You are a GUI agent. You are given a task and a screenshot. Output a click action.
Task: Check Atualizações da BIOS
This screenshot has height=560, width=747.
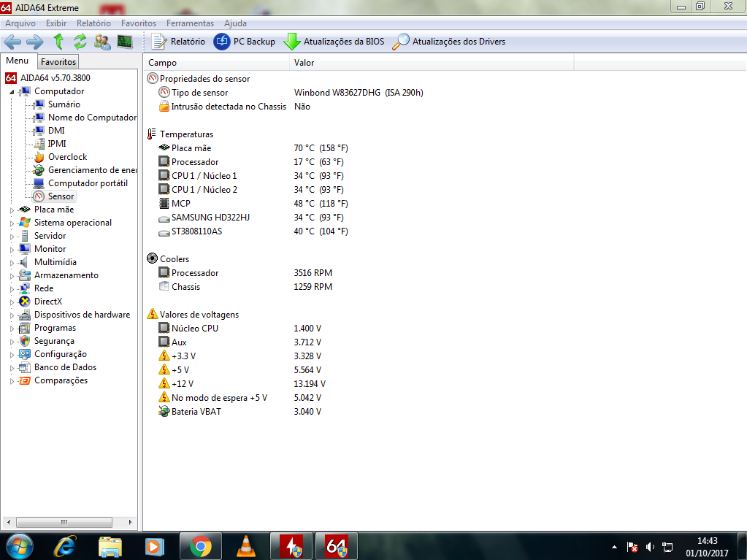(x=334, y=42)
